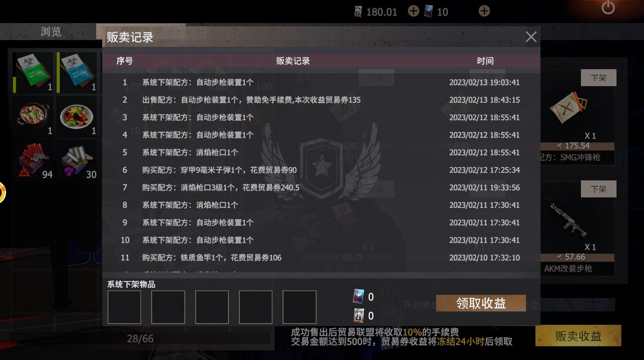
Task: Select record row 2 出售配方 entry
Action: [x=321, y=100]
